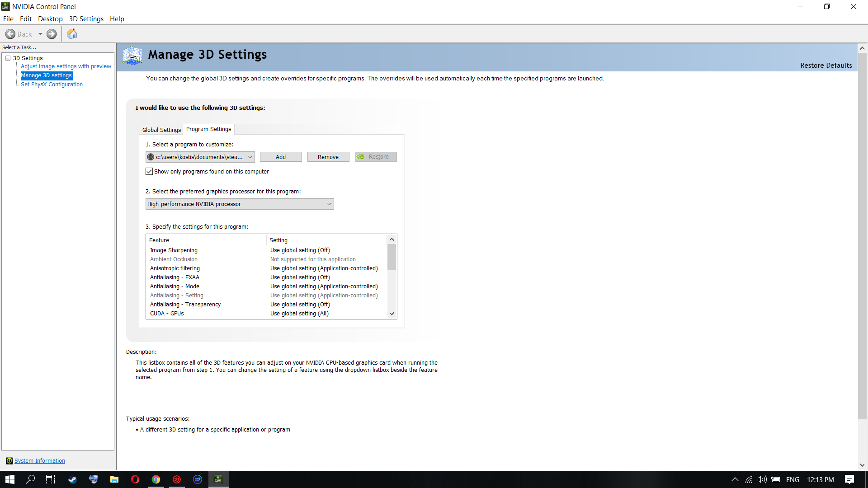Open the Back history dropdown arrow
Screen dimensions: 868x488
tap(40, 34)
